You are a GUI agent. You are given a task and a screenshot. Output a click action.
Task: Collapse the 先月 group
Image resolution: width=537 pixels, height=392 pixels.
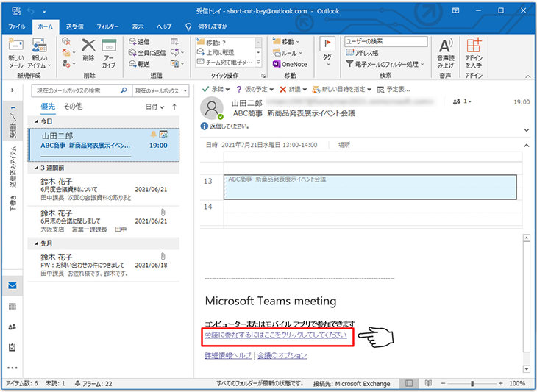36,243
